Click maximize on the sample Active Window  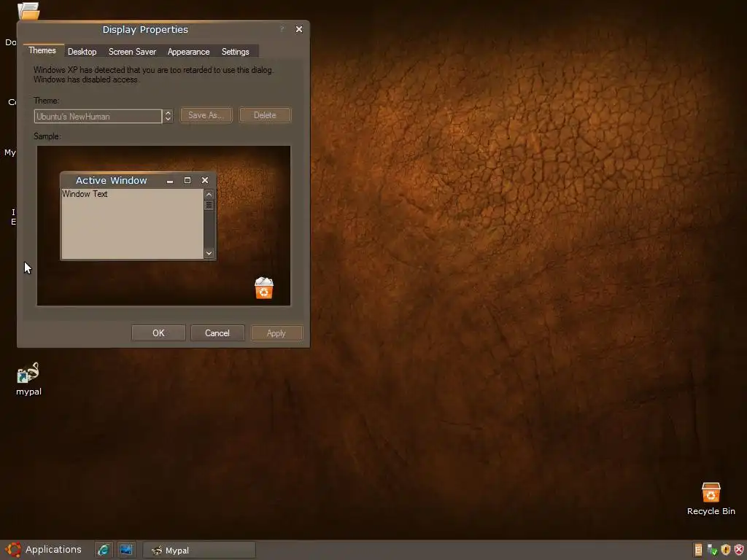click(x=187, y=181)
